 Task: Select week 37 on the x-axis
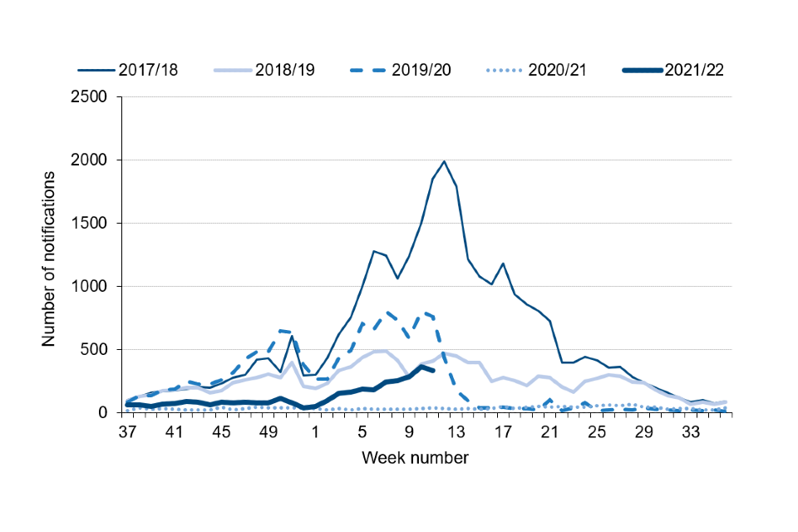pyautogui.click(x=127, y=432)
